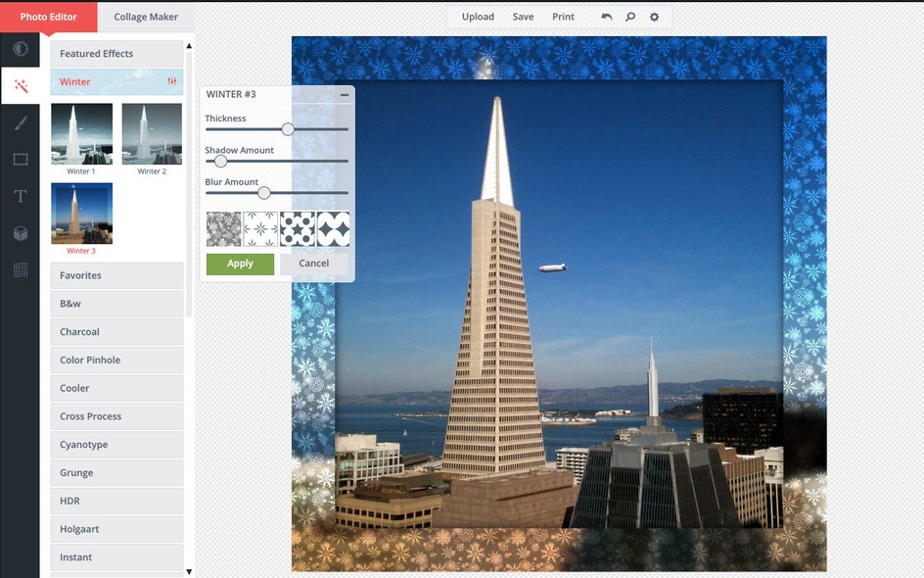The height and width of the screenshot is (578, 924).
Task: Collapse the Winter effects category
Action: 116,82
